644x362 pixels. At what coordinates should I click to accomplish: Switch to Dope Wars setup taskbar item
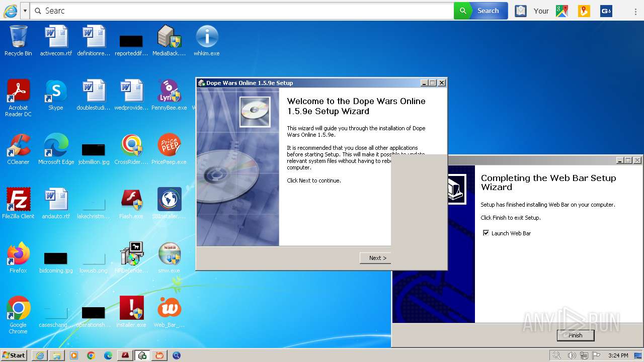click(x=142, y=355)
